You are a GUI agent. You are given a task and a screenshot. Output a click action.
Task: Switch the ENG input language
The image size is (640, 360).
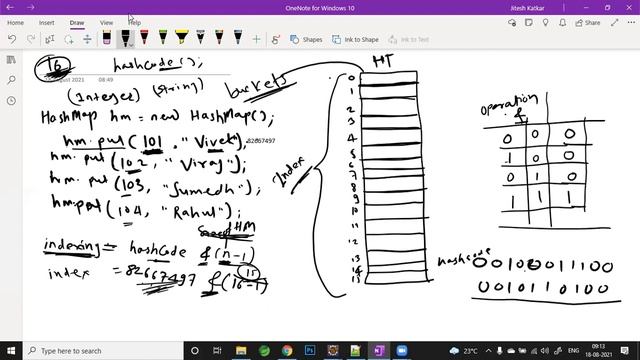tap(573, 351)
